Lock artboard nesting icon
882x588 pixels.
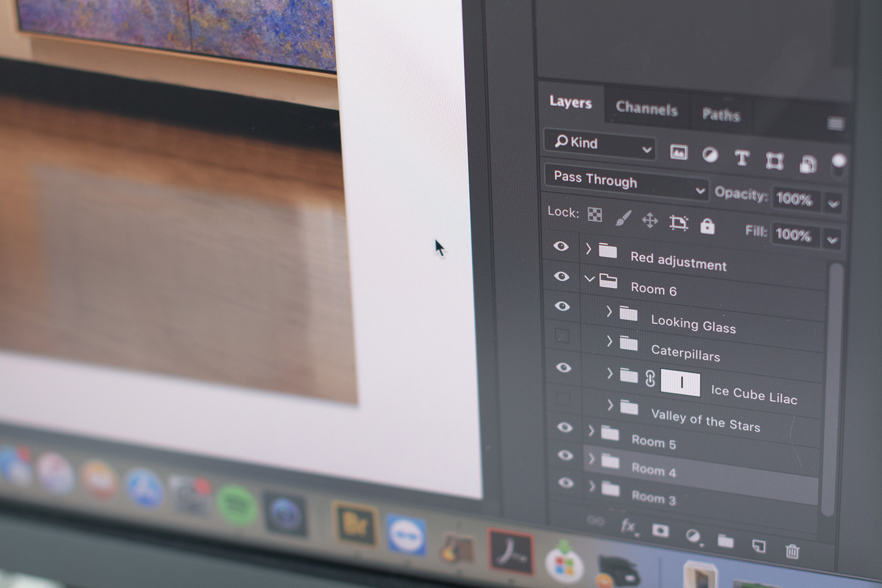point(679,223)
